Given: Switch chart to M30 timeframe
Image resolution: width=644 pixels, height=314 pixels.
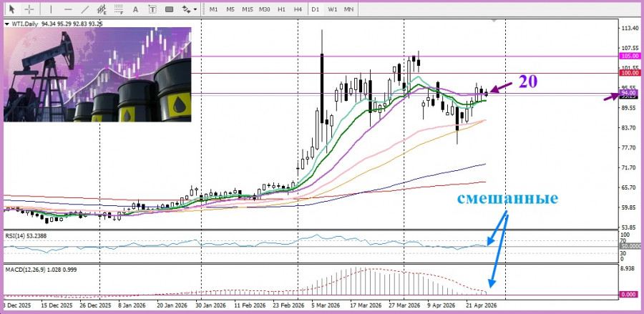Looking at the screenshot, I should pyautogui.click(x=264, y=9).
